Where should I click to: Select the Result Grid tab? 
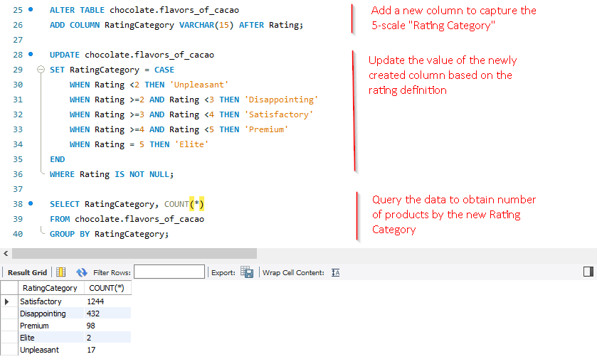[x=27, y=272]
